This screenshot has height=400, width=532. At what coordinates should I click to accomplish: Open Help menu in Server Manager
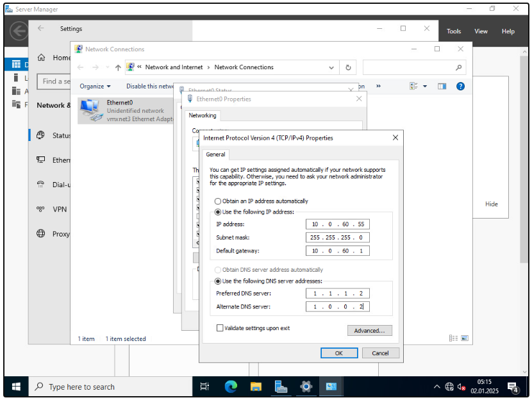point(508,31)
